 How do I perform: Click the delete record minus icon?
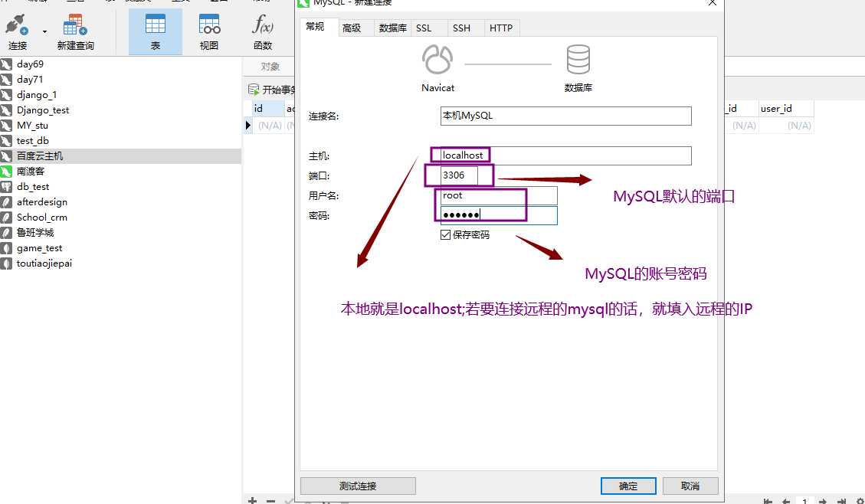tap(270, 501)
